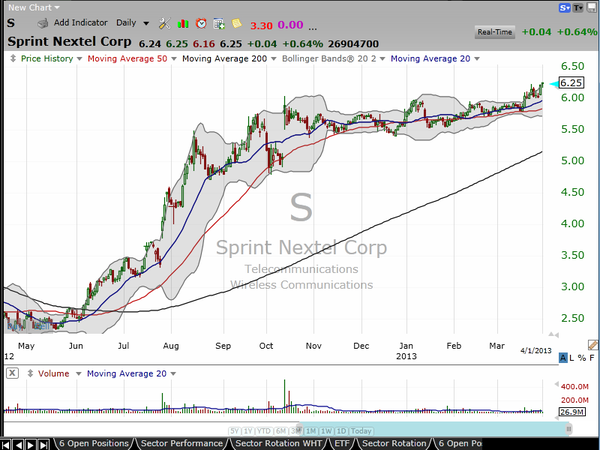
Task: Select the 6M zoom range
Action: pyautogui.click(x=281, y=431)
